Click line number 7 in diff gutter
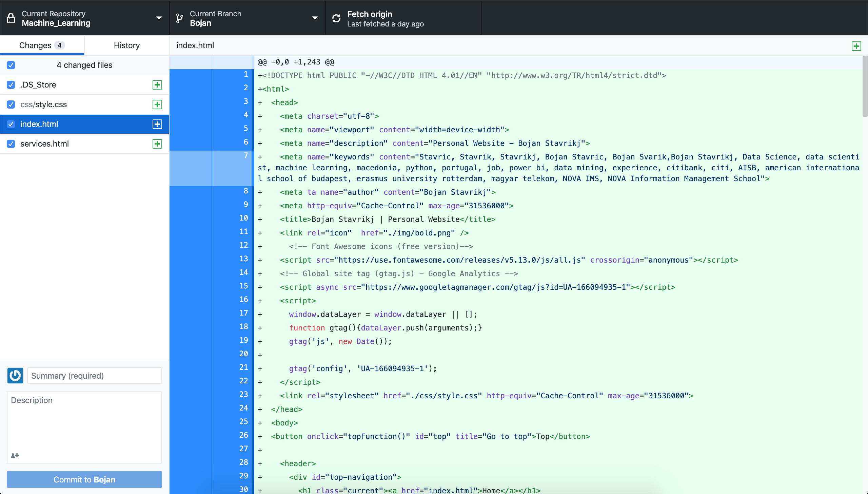The image size is (868, 494). click(x=246, y=156)
